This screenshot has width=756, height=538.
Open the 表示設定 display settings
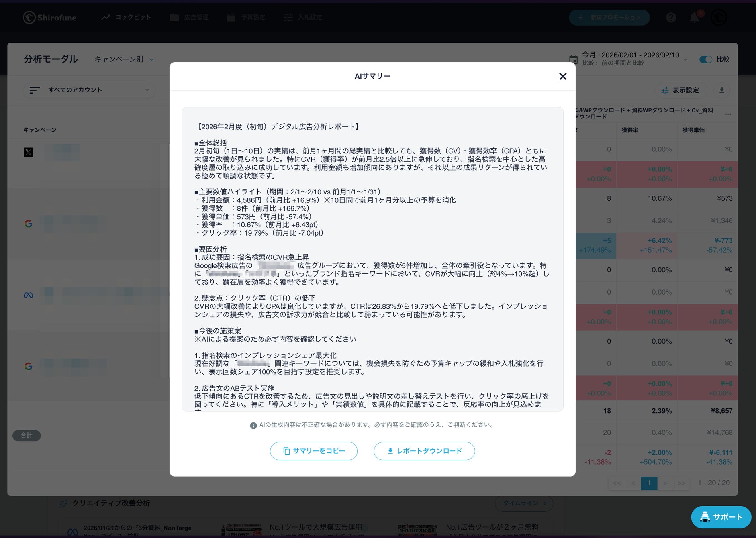[681, 90]
